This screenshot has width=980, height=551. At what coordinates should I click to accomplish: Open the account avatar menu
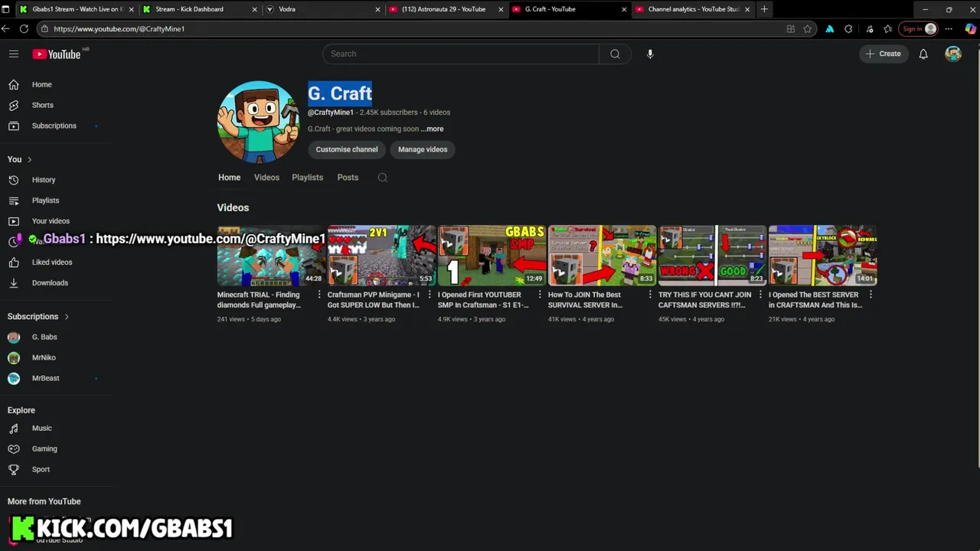(953, 54)
